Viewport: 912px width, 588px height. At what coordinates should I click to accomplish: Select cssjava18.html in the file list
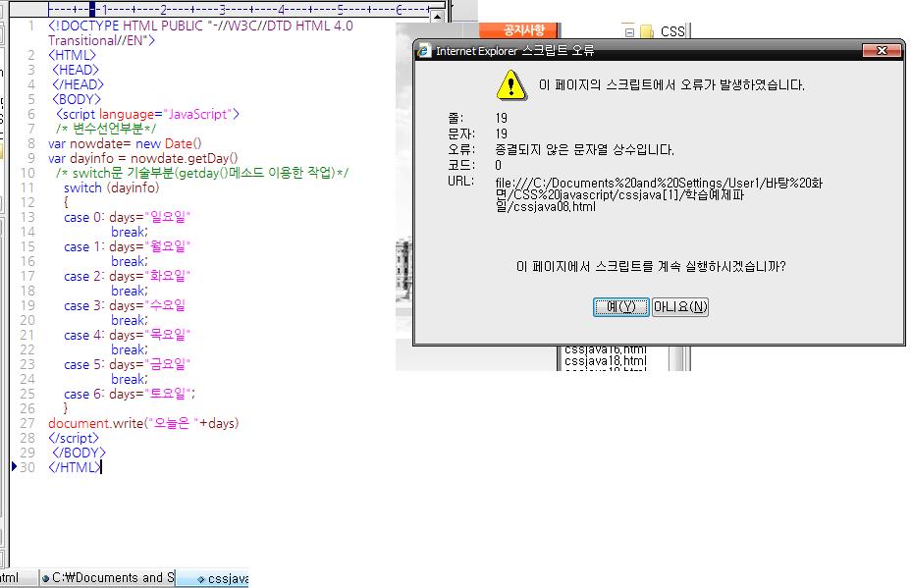click(605, 361)
